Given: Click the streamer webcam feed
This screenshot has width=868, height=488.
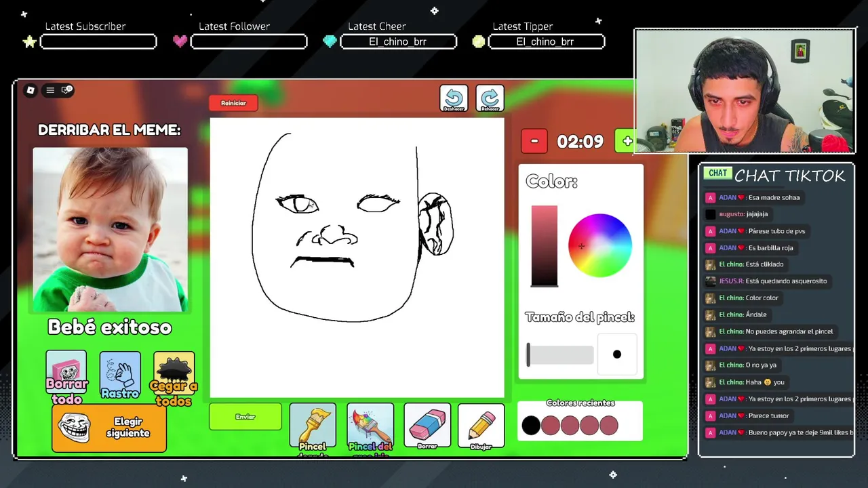Looking at the screenshot, I should click(744, 91).
